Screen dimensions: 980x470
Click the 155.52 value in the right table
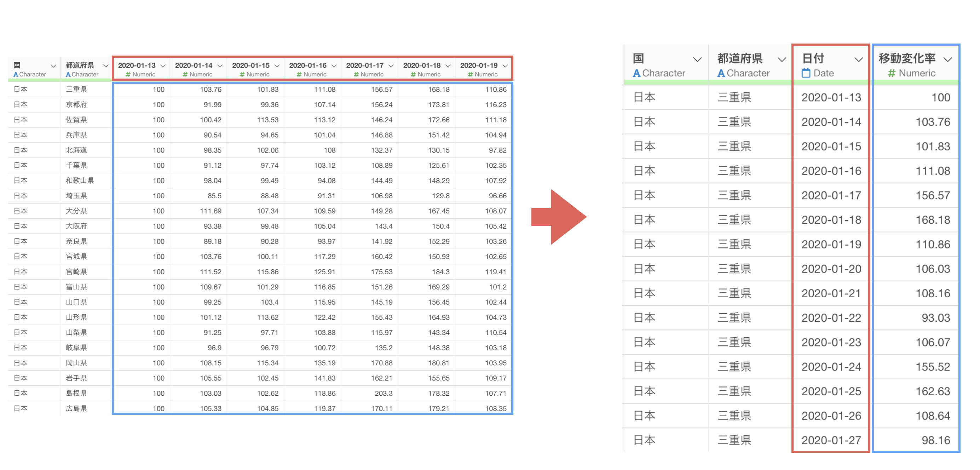pyautogui.click(x=933, y=367)
